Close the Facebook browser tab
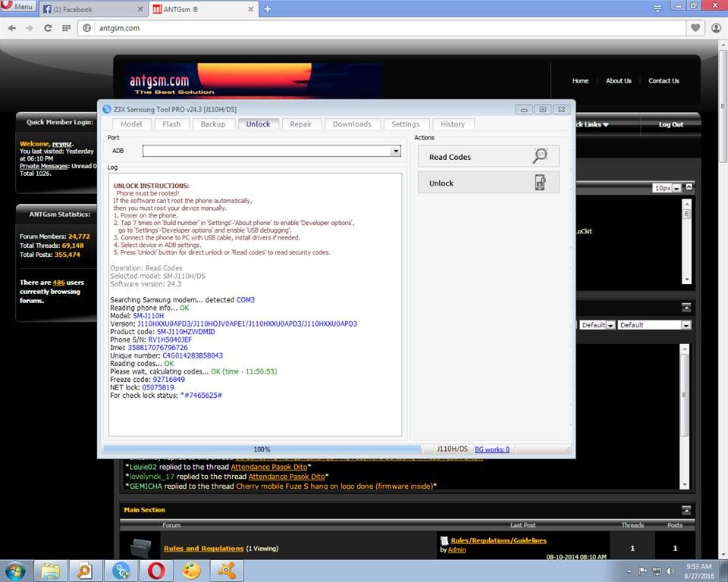Screen dimensions: 728x582 [140, 9]
